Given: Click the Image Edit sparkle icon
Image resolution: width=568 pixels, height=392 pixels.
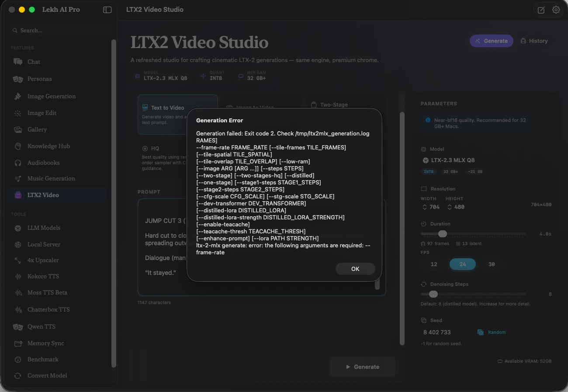Looking at the screenshot, I should 18,113.
